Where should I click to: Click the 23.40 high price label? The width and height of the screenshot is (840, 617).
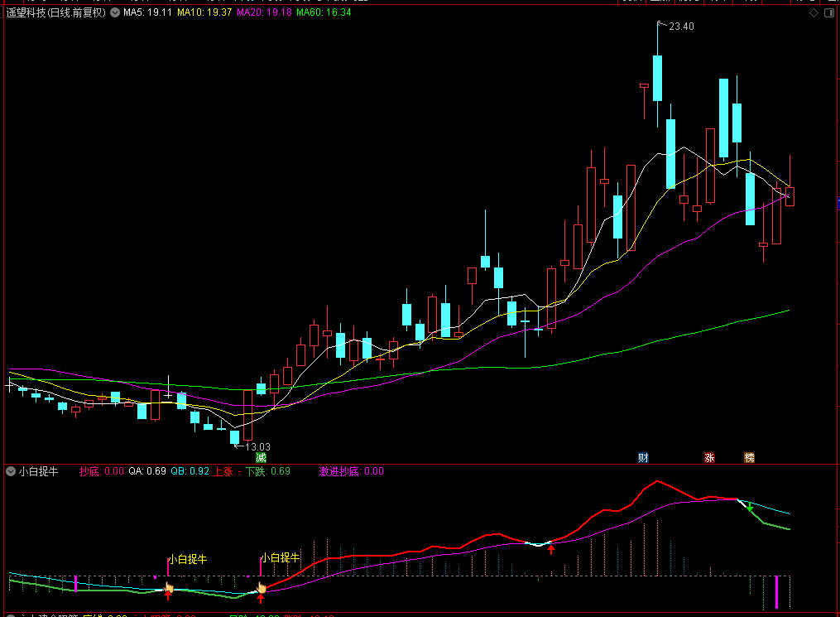pyautogui.click(x=681, y=27)
